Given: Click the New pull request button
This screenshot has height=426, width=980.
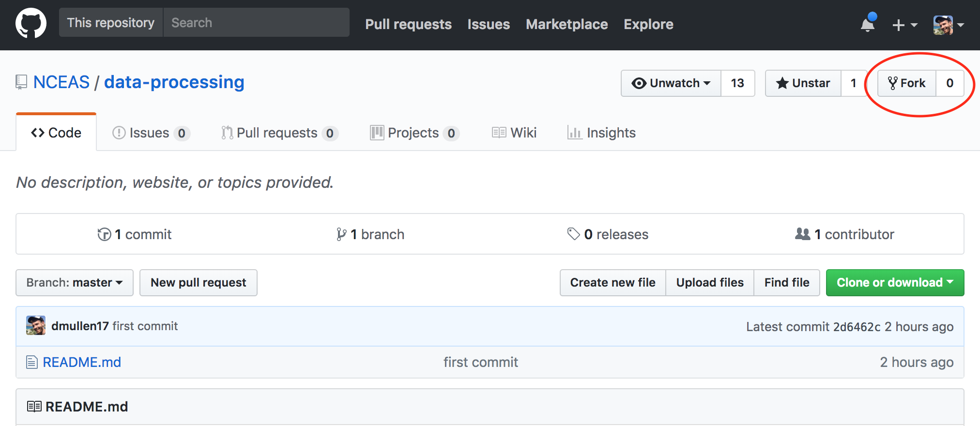Looking at the screenshot, I should 199,283.
